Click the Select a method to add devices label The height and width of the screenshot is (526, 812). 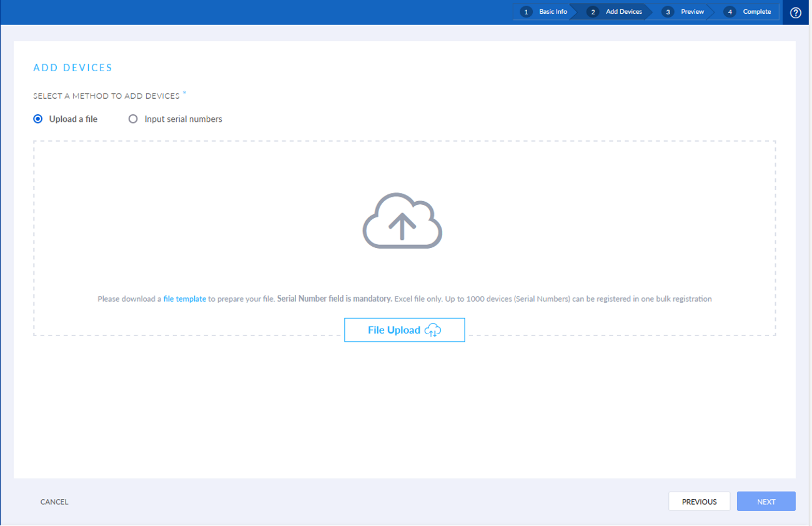[107, 96]
